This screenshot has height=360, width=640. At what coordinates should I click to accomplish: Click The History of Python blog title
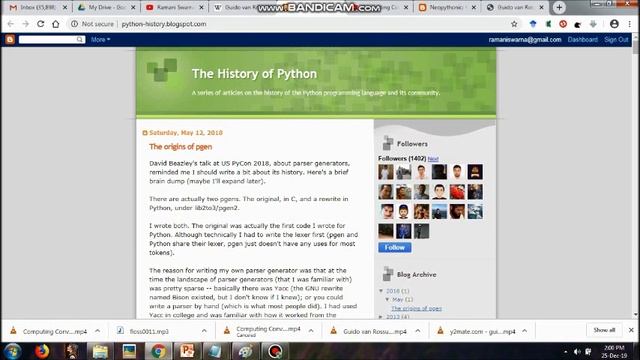click(254, 74)
